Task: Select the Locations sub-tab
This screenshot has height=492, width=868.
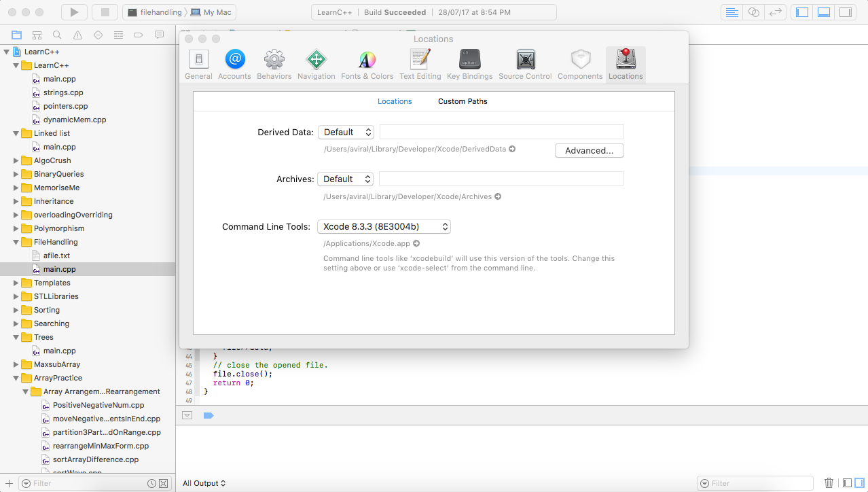Action: click(395, 101)
